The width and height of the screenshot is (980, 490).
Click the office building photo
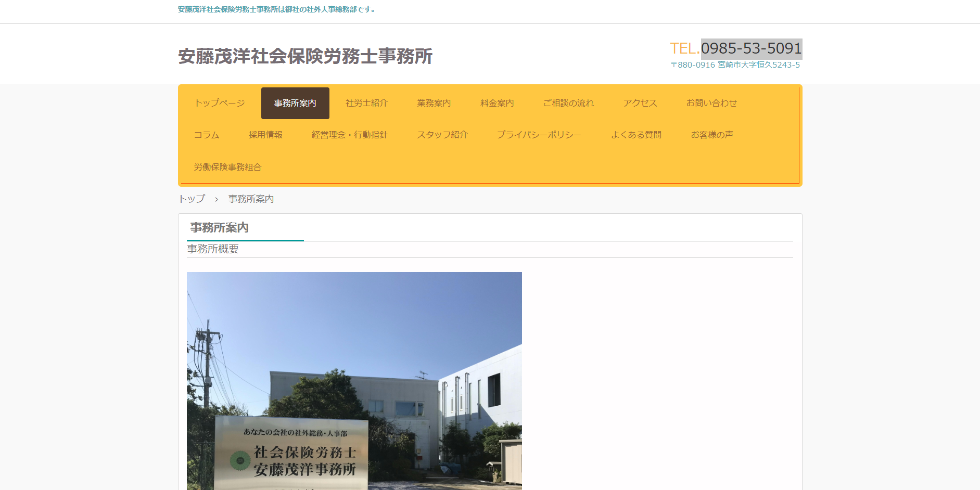(x=354, y=380)
